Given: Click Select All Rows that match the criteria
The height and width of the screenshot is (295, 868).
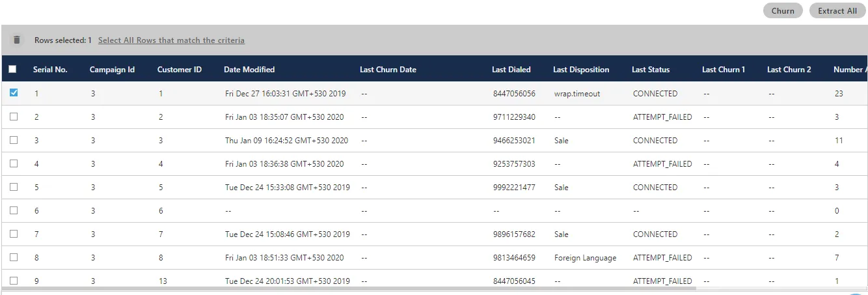Looking at the screenshot, I should (x=171, y=40).
